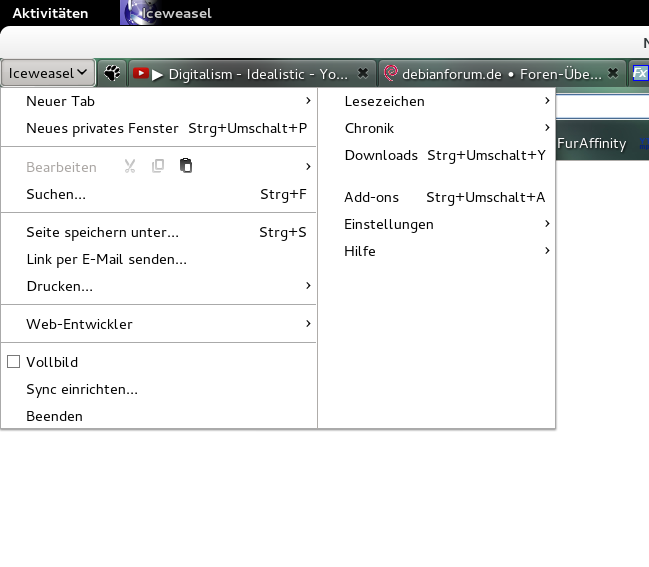Click the Strg+Umschalt+Y shortcut text
Viewport: 649px width, 567px height.
[x=486, y=156]
